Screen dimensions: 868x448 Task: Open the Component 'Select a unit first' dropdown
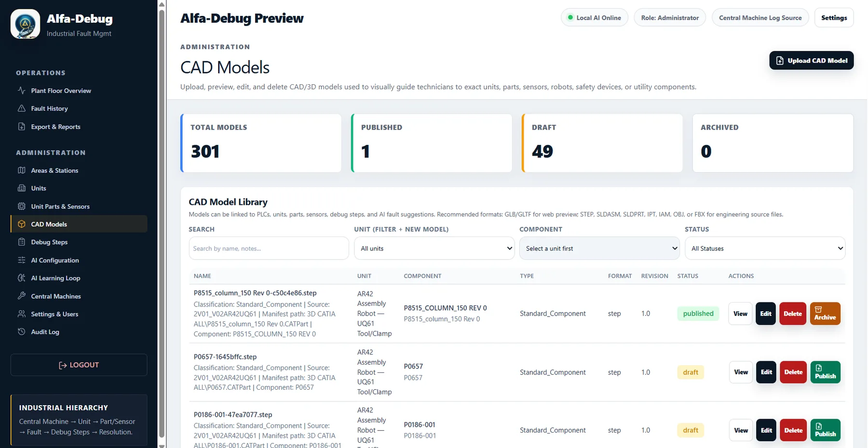[x=599, y=248]
